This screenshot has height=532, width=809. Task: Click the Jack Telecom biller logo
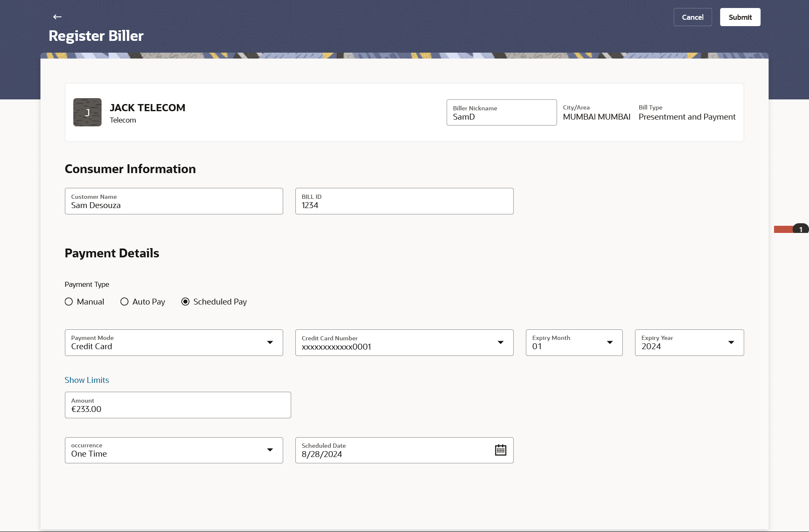pos(87,112)
